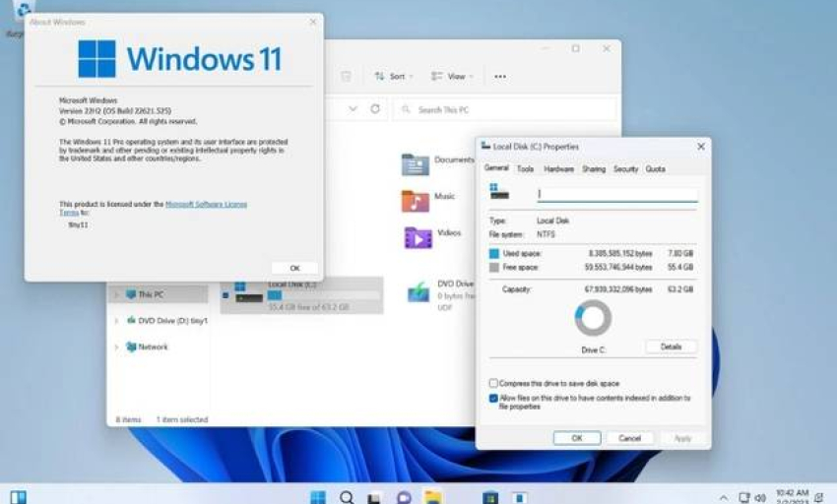Switch to General tab in Properties
837x504 pixels.
click(x=496, y=167)
